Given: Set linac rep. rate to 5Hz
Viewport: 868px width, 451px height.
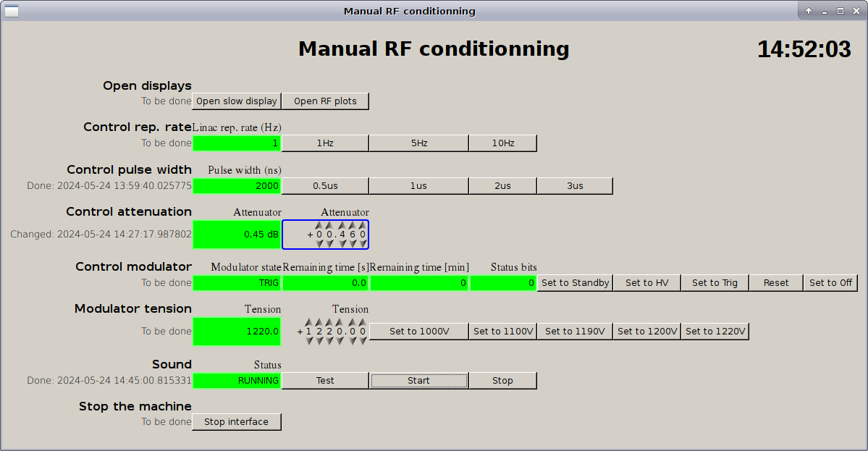Looking at the screenshot, I should (x=418, y=143).
